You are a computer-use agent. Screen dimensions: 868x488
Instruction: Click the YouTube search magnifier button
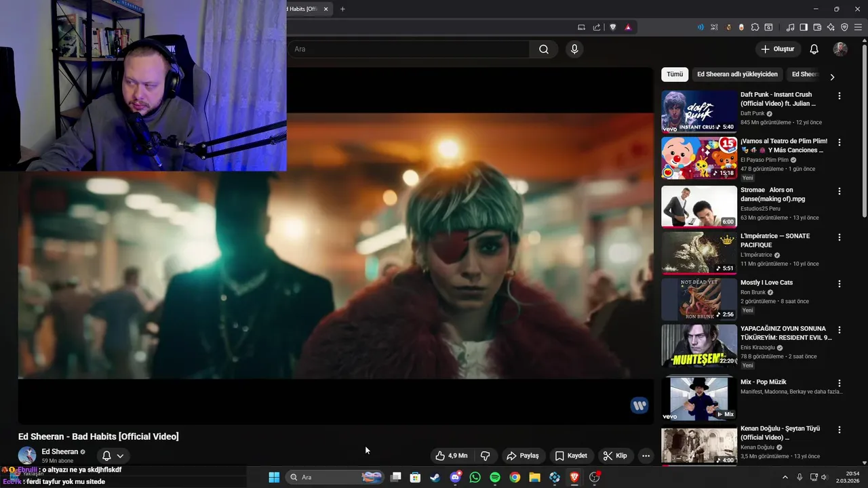[544, 49]
